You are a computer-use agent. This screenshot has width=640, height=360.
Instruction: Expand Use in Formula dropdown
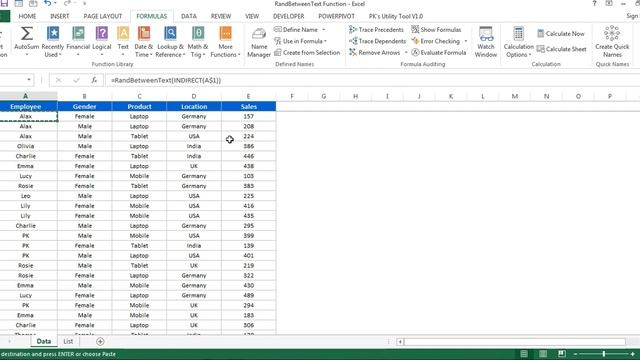pyautogui.click(x=325, y=41)
